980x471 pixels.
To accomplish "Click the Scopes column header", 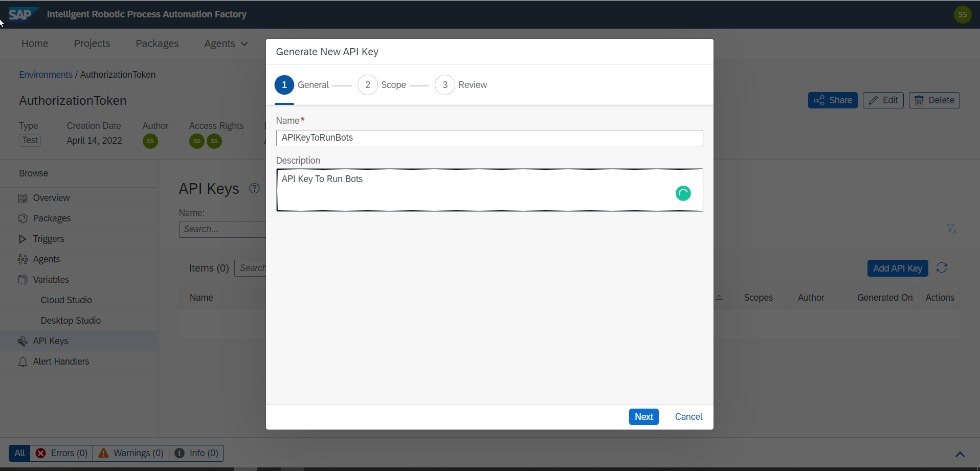I will (x=758, y=298).
